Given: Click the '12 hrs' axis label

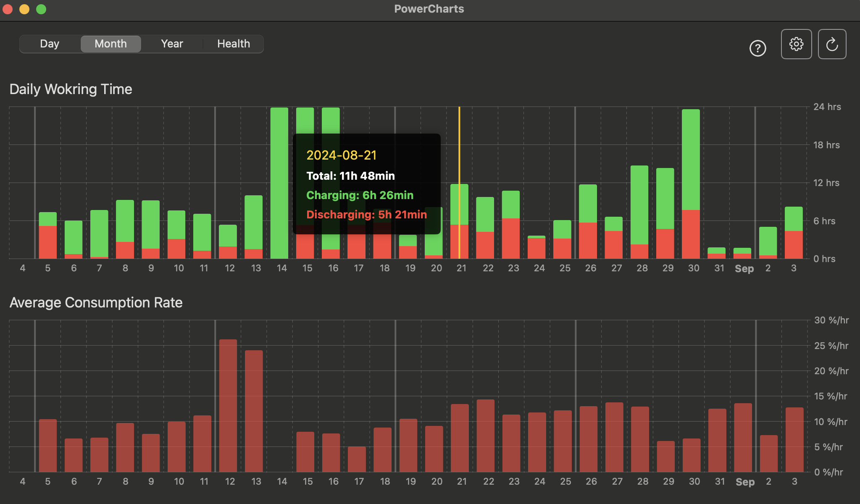Looking at the screenshot, I should [826, 183].
